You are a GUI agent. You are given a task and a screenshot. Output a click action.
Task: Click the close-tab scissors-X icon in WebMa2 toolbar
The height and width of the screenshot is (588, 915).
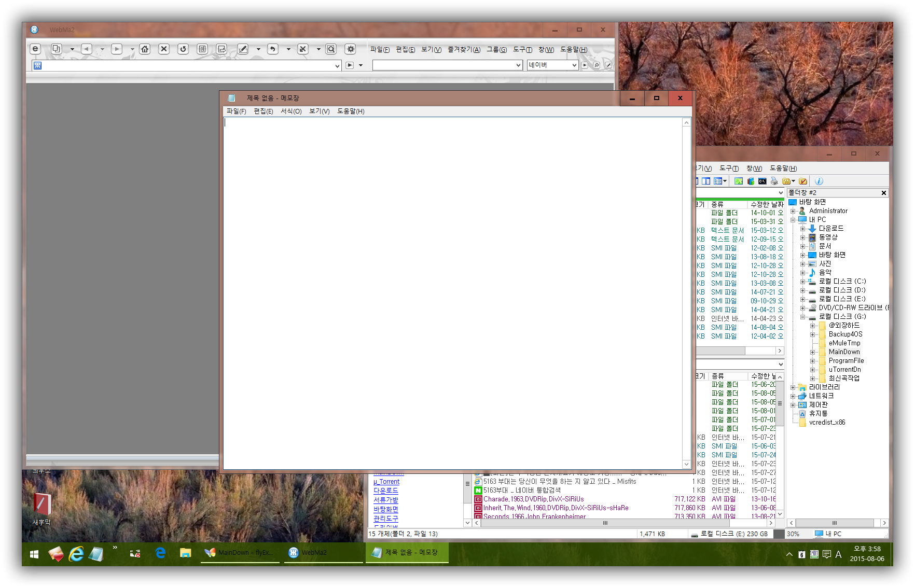[303, 49]
